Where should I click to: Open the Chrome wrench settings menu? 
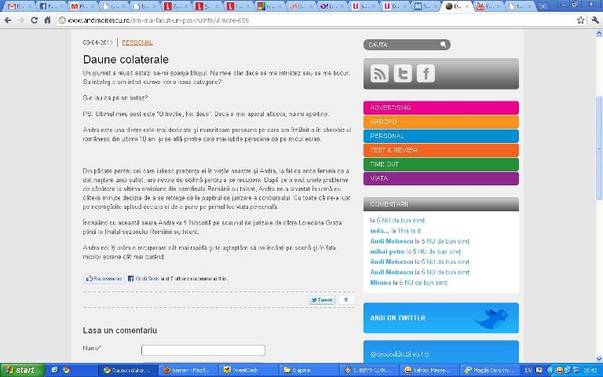pos(595,20)
